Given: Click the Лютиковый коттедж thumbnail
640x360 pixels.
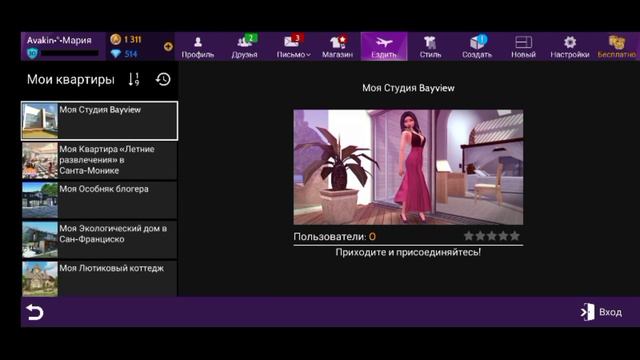Looking at the screenshot, I should (40, 279).
